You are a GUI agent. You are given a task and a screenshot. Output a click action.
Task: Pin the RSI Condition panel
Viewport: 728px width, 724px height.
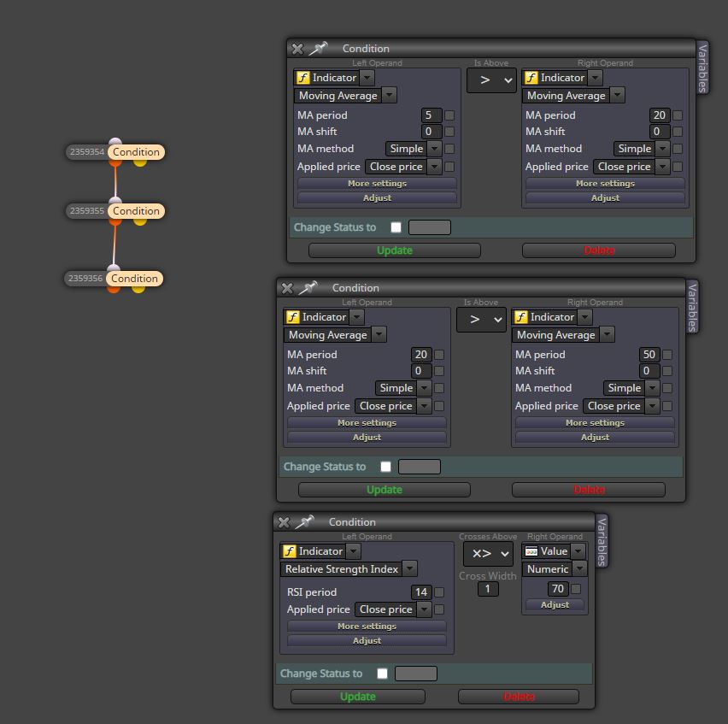coord(305,521)
